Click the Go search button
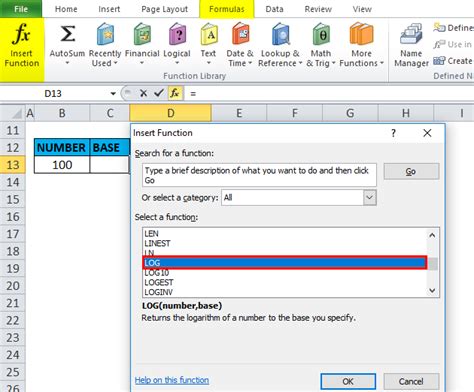The width and height of the screenshot is (474, 392). coord(411,172)
